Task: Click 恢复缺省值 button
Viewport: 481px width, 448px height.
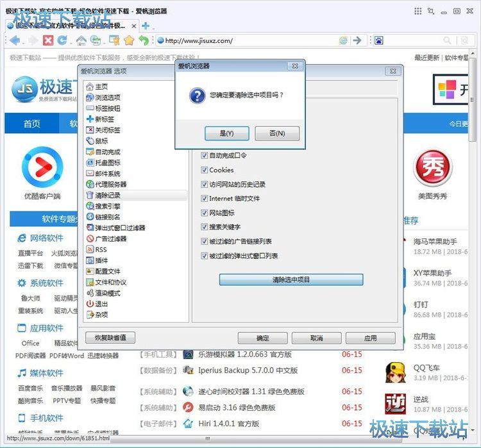Action: click(110, 338)
